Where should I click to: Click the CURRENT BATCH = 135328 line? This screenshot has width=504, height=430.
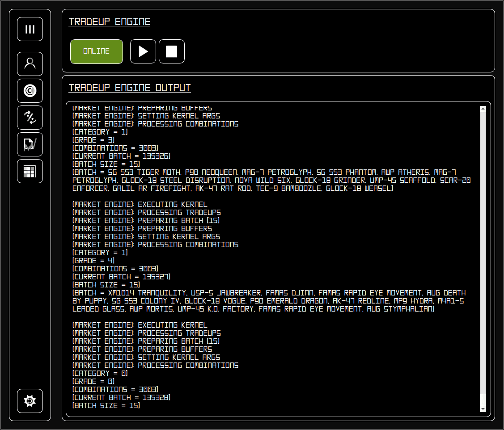121,397
